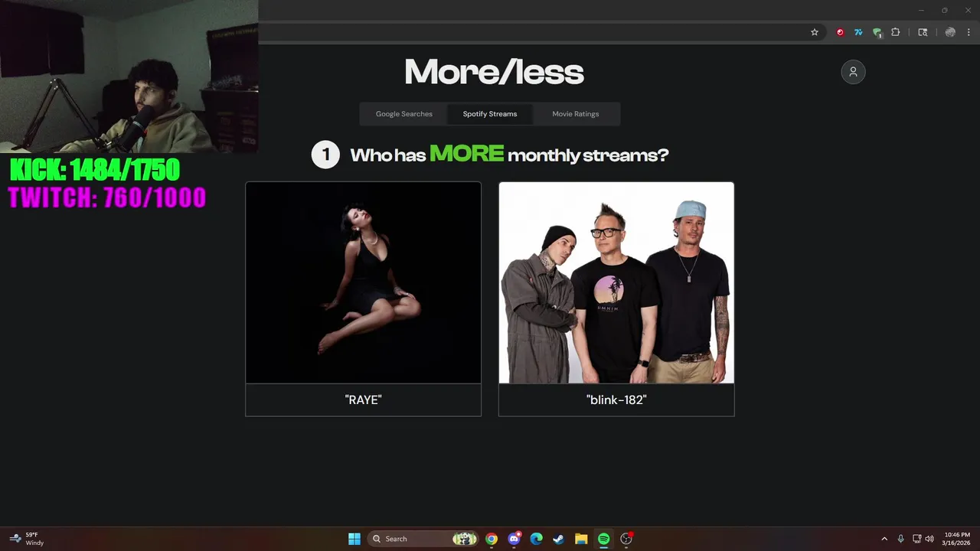Open the Extensions puzzle piece menu
The width and height of the screenshot is (980, 551).
(x=896, y=32)
